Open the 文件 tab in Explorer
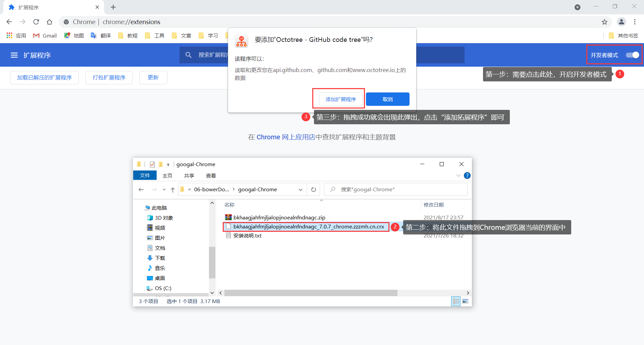Viewport: 644px width, 345px height. (x=145, y=175)
